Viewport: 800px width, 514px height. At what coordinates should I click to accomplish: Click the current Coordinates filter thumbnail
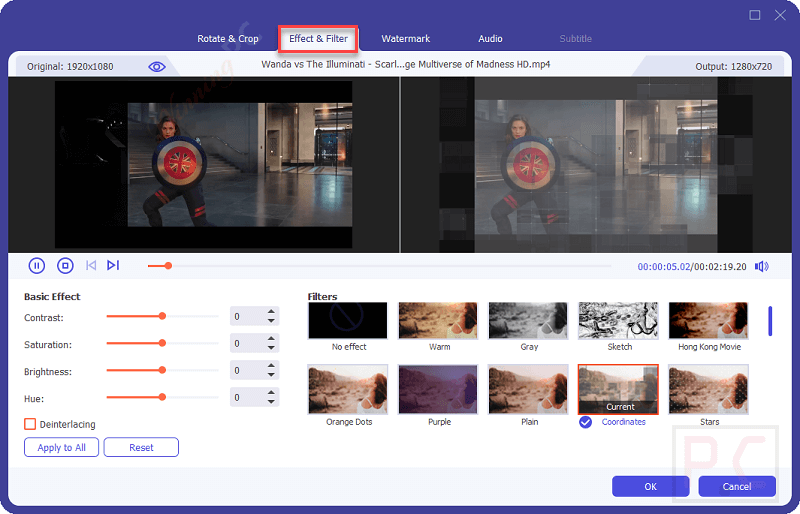(x=618, y=389)
